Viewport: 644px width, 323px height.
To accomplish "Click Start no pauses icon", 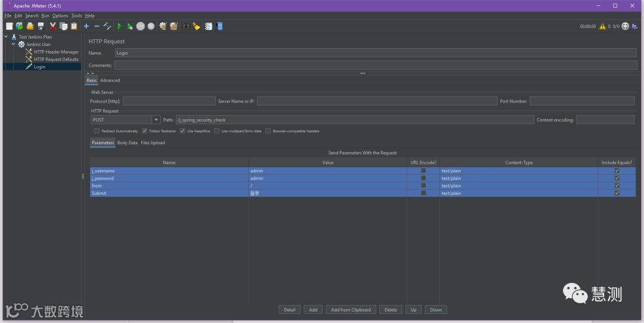I will (x=130, y=26).
